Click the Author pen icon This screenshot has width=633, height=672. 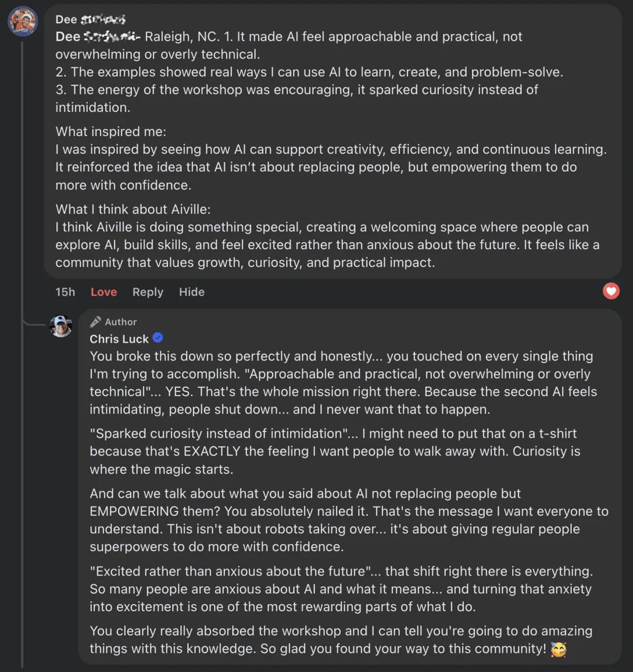(x=95, y=321)
